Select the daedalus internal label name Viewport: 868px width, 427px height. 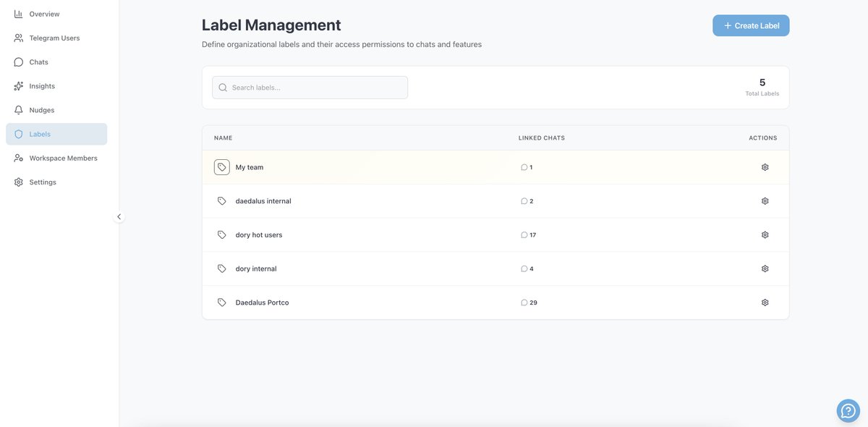tap(263, 201)
